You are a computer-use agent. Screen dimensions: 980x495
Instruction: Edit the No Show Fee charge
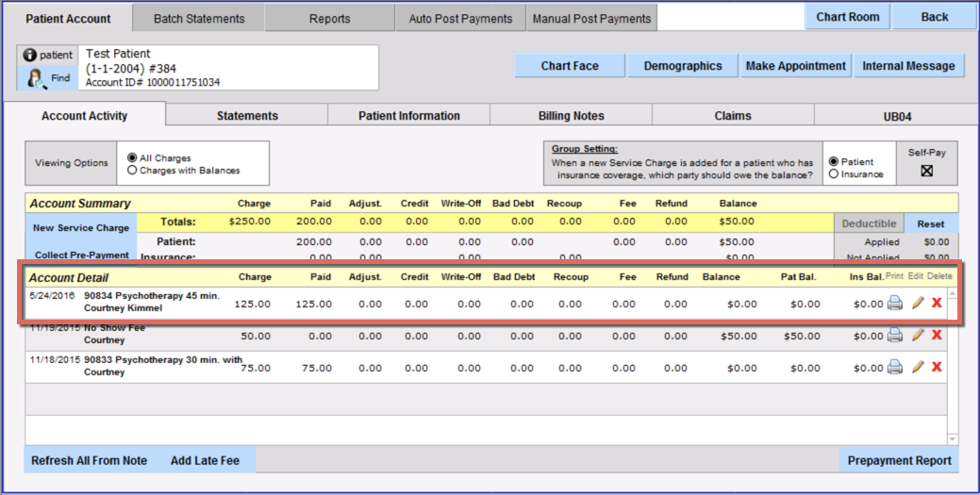pyautogui.click(x=918, y=336)
